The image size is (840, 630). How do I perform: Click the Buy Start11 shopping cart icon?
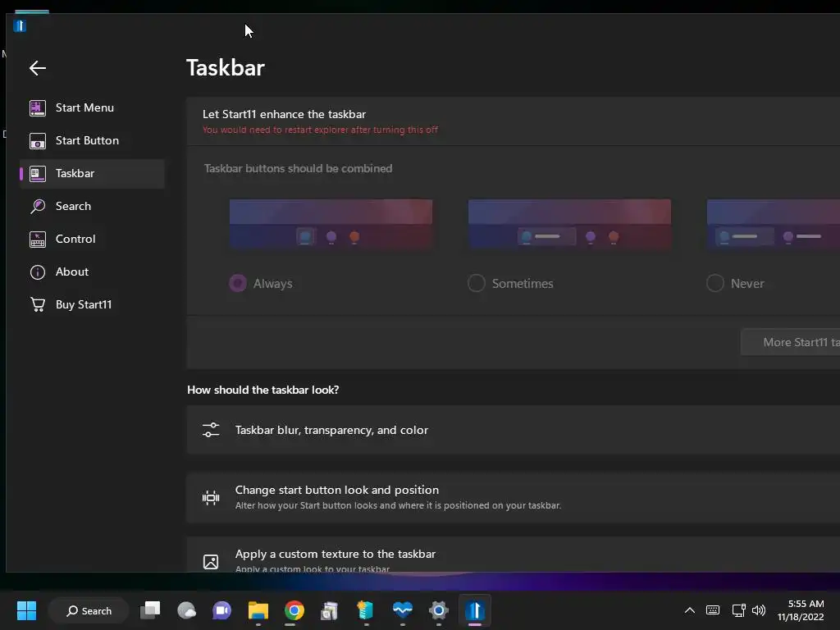coord(38,304)
